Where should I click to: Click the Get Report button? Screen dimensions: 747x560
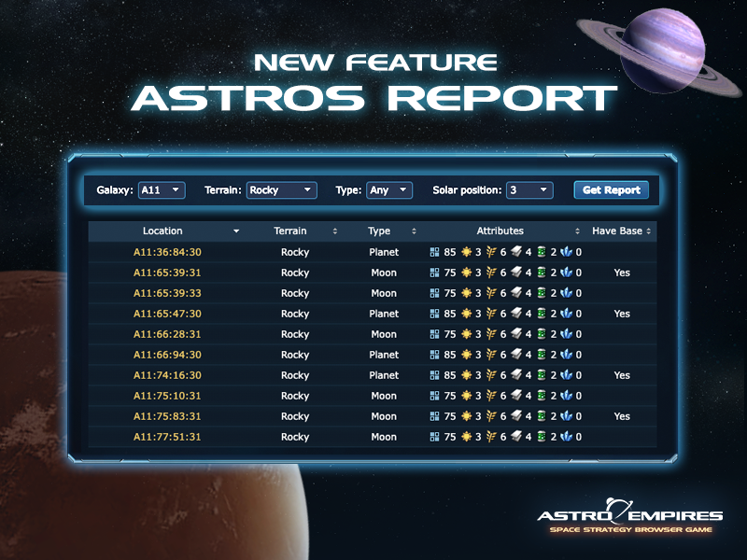pyautogui.click(x=612, y=190)
